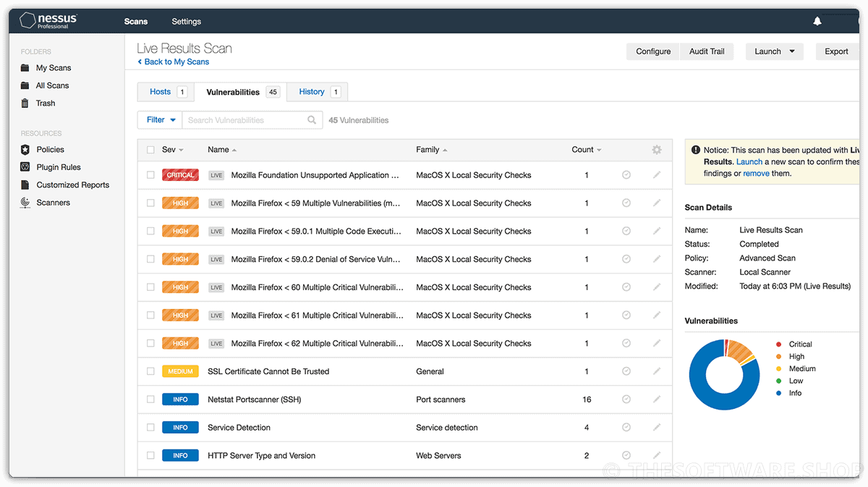Viewport: 868px width, 487px height.
Task: Click pencil icon on Service Detection row
Action: click(x=657, y=428)
